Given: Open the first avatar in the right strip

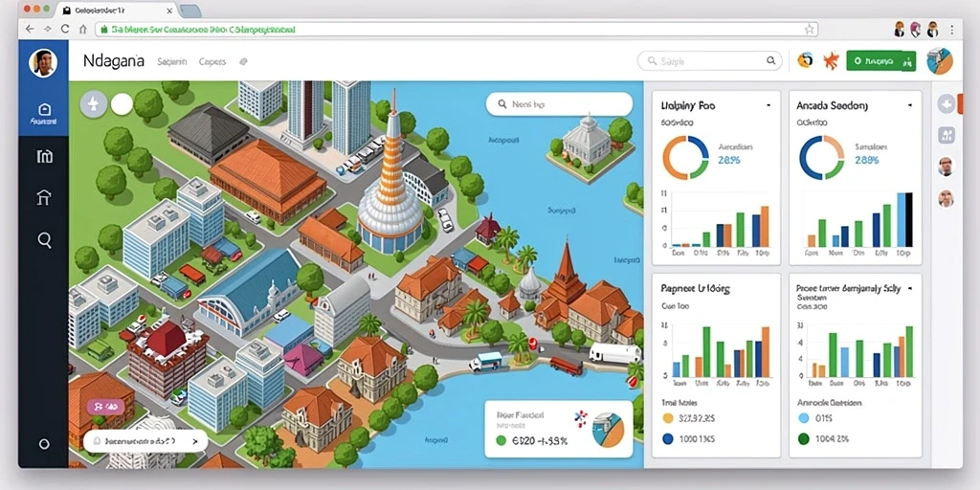Looking at the screenshot, I should (x=947, y=167).
